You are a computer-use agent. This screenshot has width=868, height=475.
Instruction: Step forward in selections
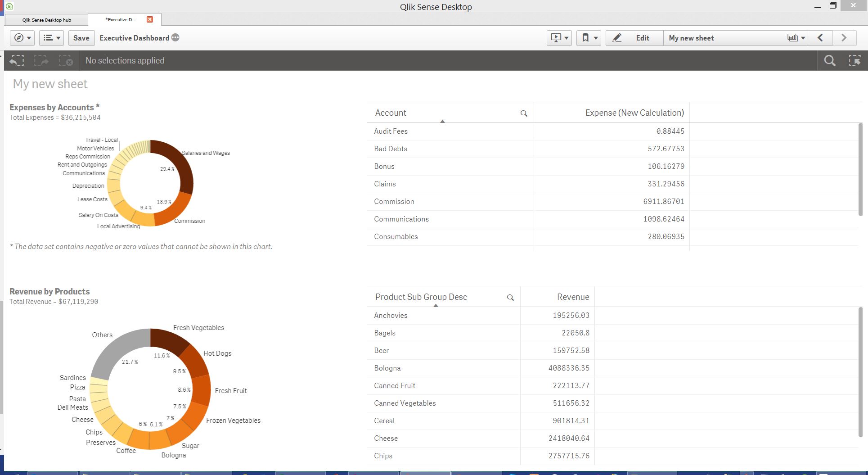[x=41, y=60]
